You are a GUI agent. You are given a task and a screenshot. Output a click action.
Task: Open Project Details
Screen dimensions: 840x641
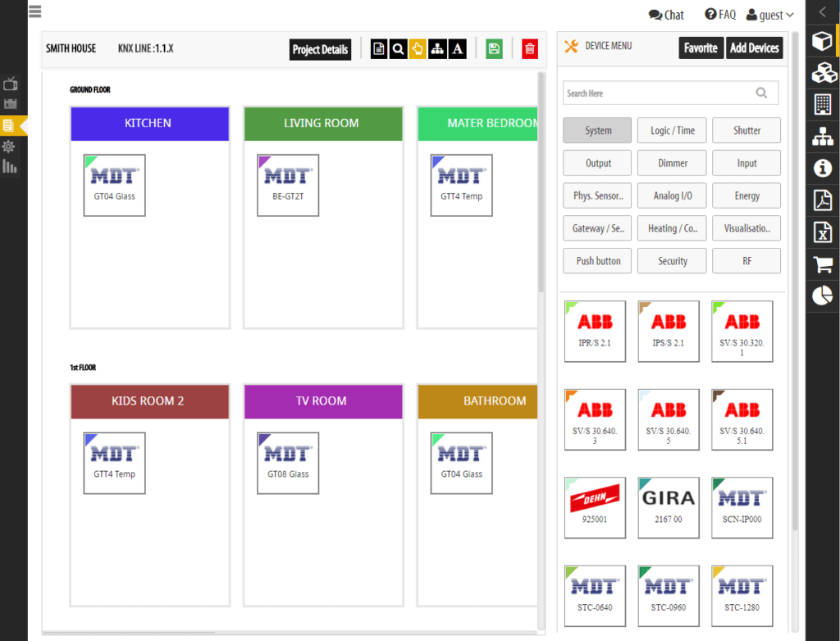click(x=320, y=49)
